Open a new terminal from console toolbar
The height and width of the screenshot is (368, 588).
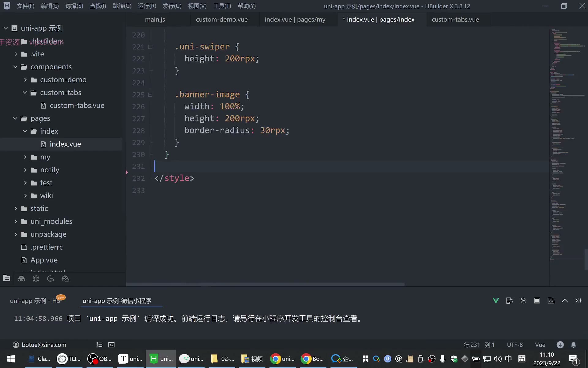coord(551,301)
